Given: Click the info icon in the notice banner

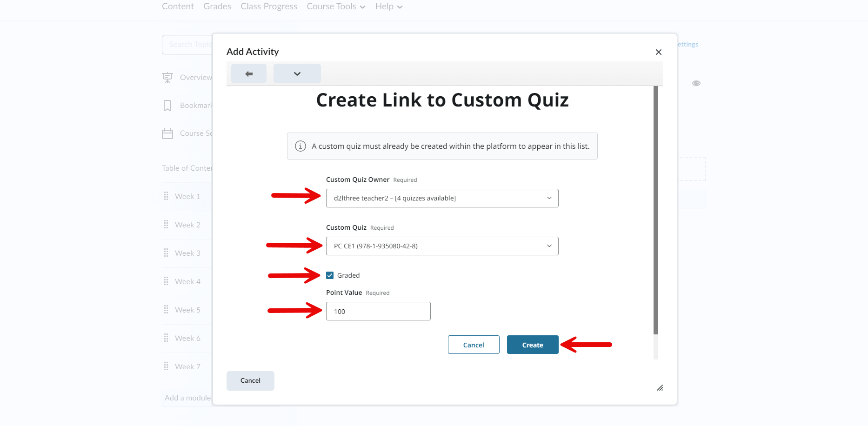Looking at the screenshot, I should pyautogui.click(x=300, y=146).
